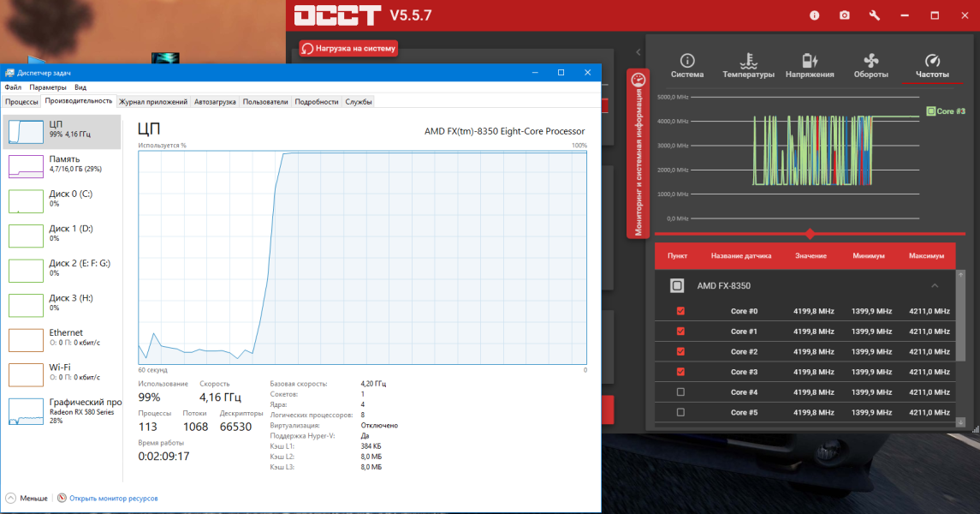
Task: Click Меньше to collapse Task Manager details
Action: click(27, 499)
